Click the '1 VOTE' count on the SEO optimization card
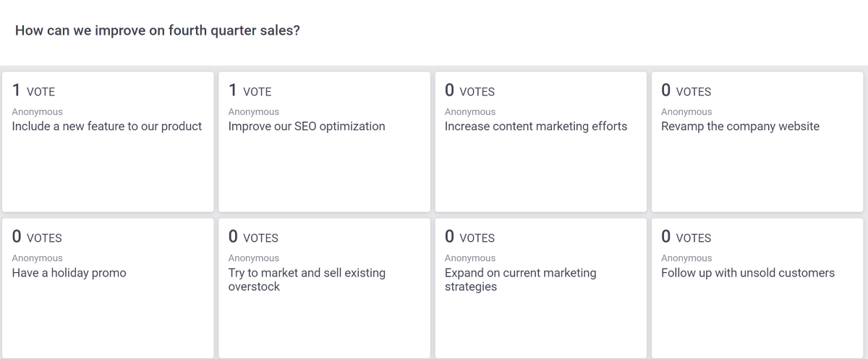 [250, 91]
